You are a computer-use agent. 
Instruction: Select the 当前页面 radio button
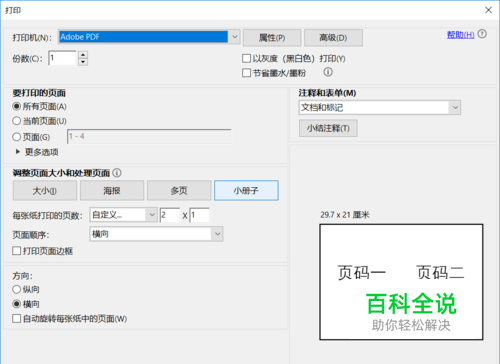coord(16,121)
